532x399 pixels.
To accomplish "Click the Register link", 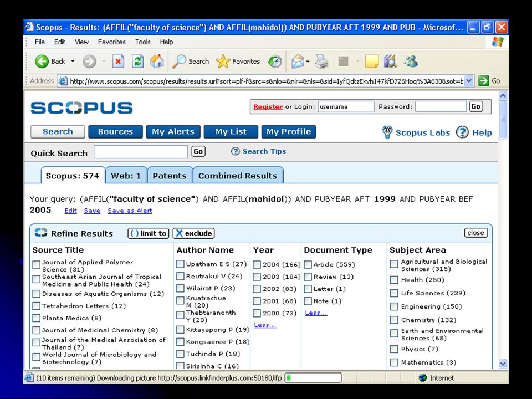I will tap(268, 106).
